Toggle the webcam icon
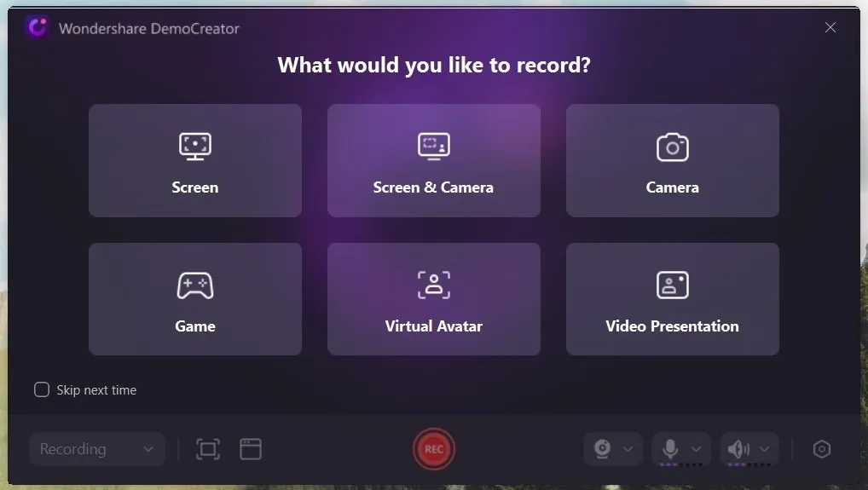Viewport: 868px width, 490px height. click(x=602, y=449)
